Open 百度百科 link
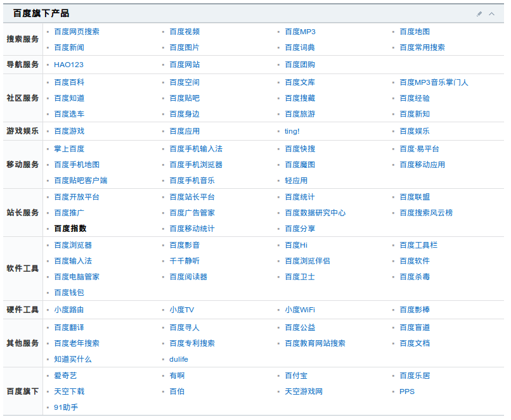This screenshot has width=511, height=420. [69, 82]
